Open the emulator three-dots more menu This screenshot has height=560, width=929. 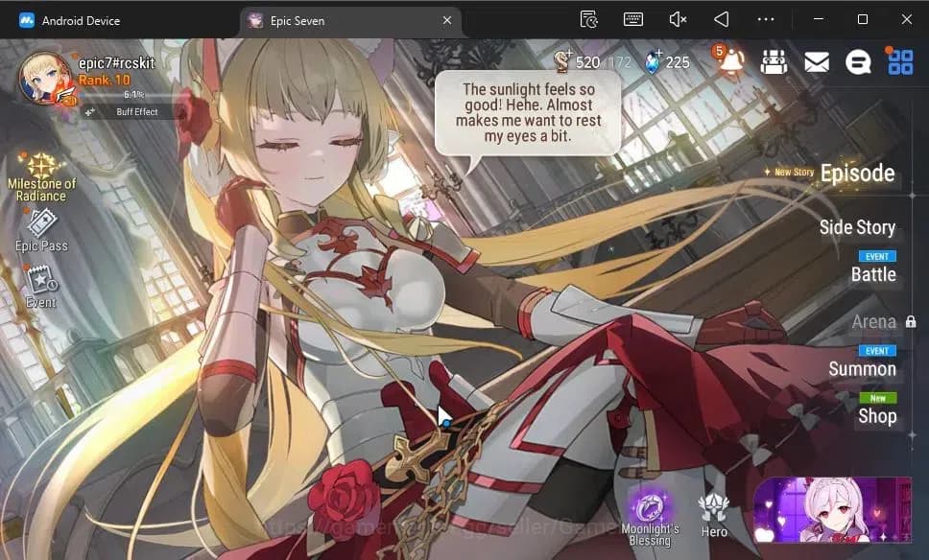766,19
